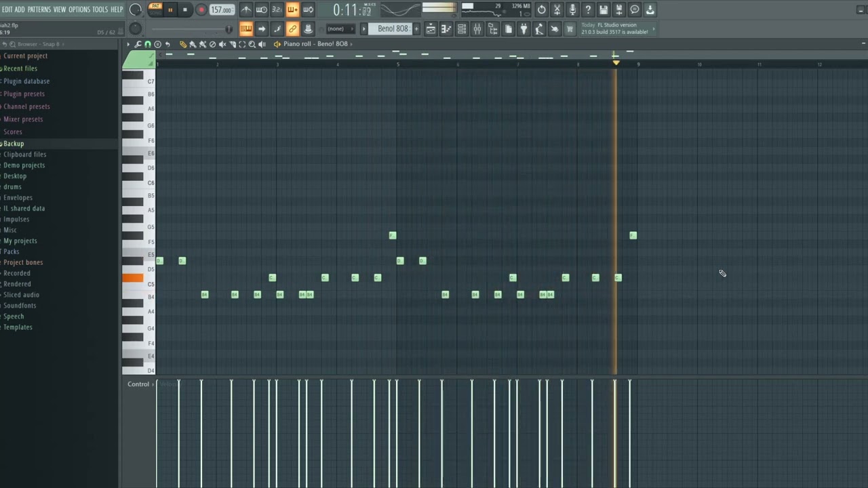Screen dimensions: 868x488
Task: Select the piano roll Playback speaker tool
Action: (x=262, y=44)
